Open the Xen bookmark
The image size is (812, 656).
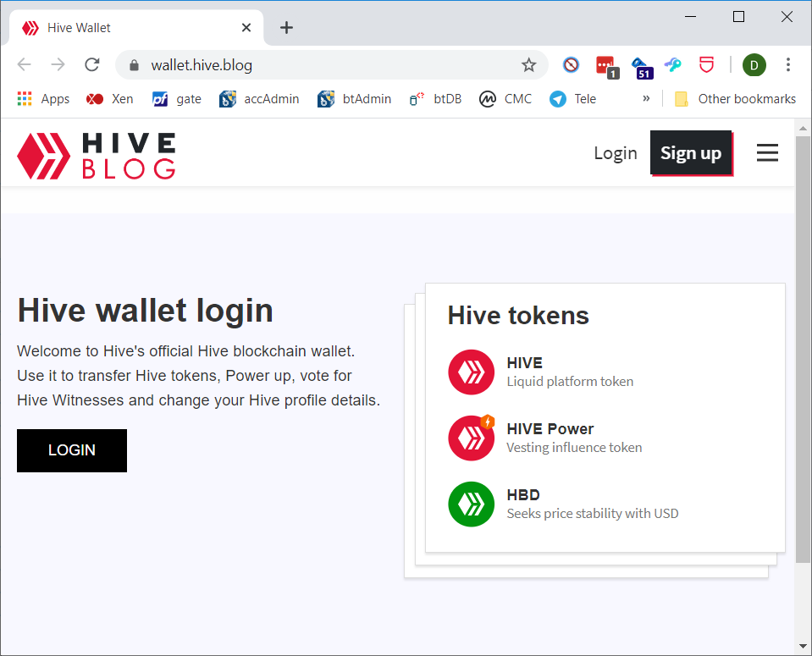click(x=110, y=99)
